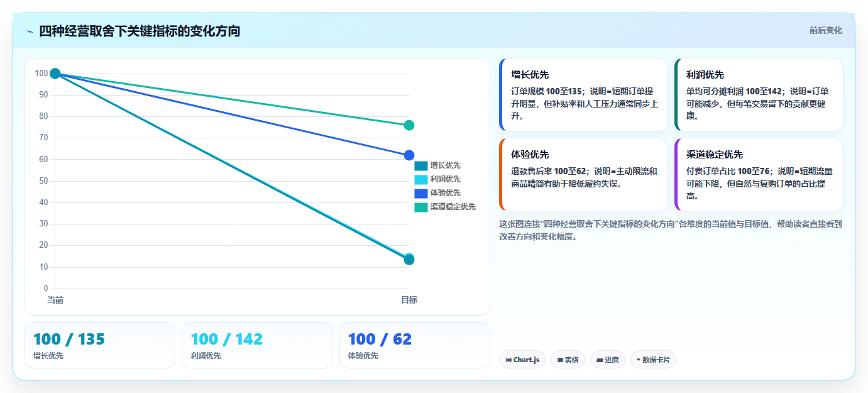The width and height of the screenshot is (868, 393).
Task: Click the text 退款售后率 100至62
Action: click(549, 171)
